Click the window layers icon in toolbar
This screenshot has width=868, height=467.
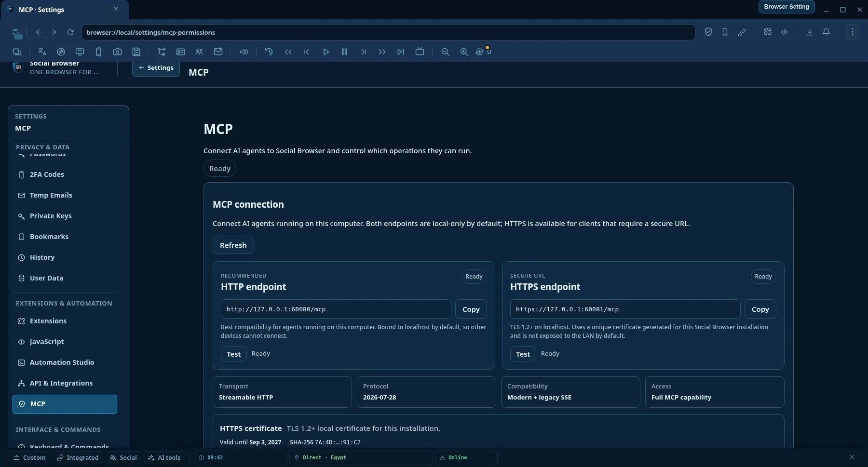coord(17,52)
